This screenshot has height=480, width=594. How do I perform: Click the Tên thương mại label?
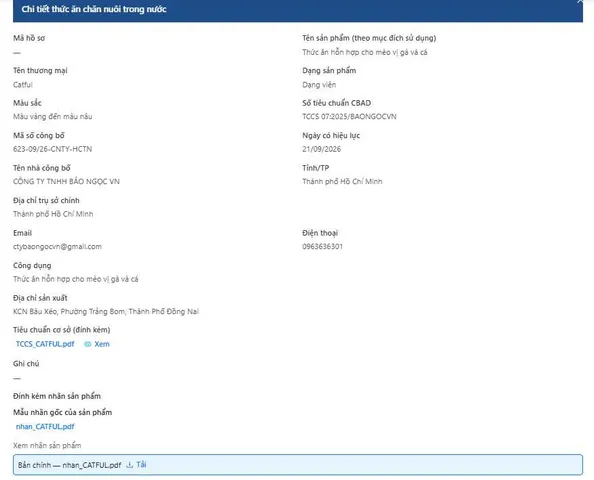40,70
